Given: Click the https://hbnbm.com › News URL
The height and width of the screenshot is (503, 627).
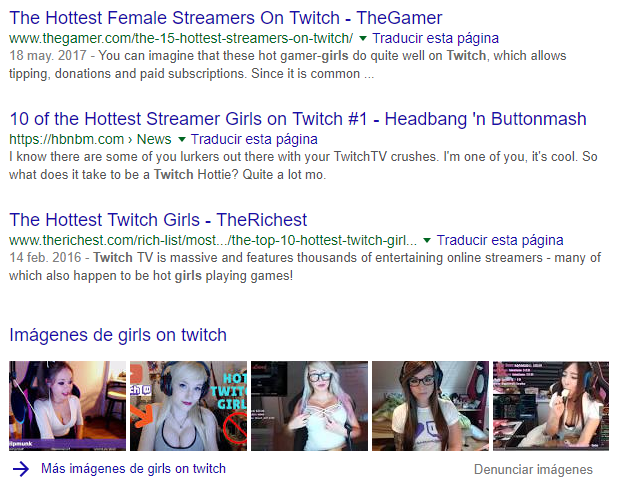Looking at the screenshot, I should 90,140.
